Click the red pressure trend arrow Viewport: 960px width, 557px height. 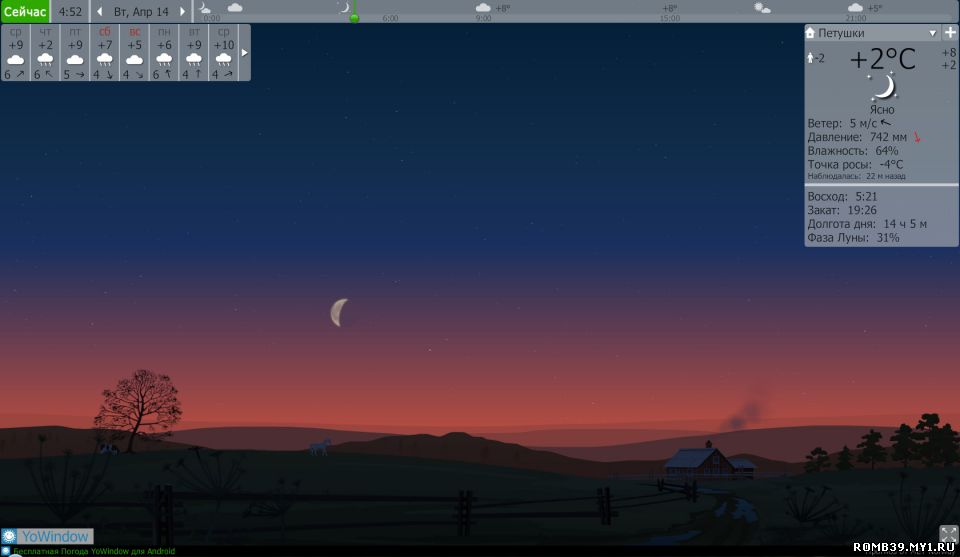pos(917,137)
